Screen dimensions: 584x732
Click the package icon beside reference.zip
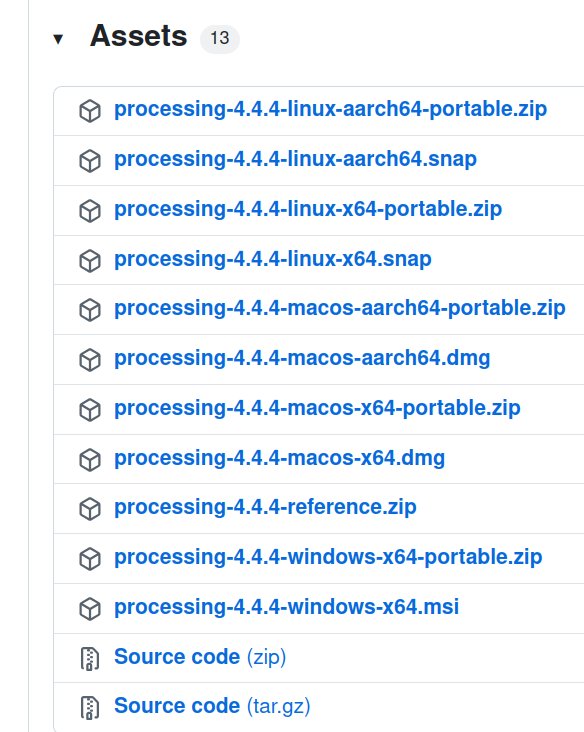coord(90,509)
